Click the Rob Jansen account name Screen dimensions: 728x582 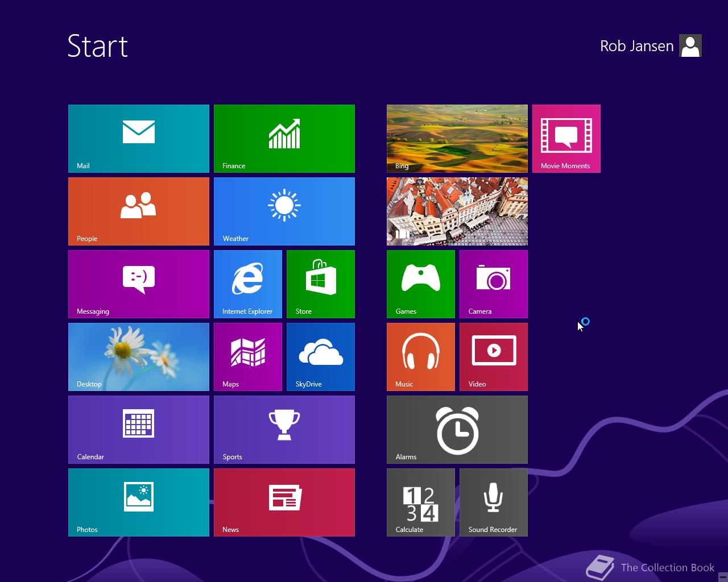click(636, 46)
